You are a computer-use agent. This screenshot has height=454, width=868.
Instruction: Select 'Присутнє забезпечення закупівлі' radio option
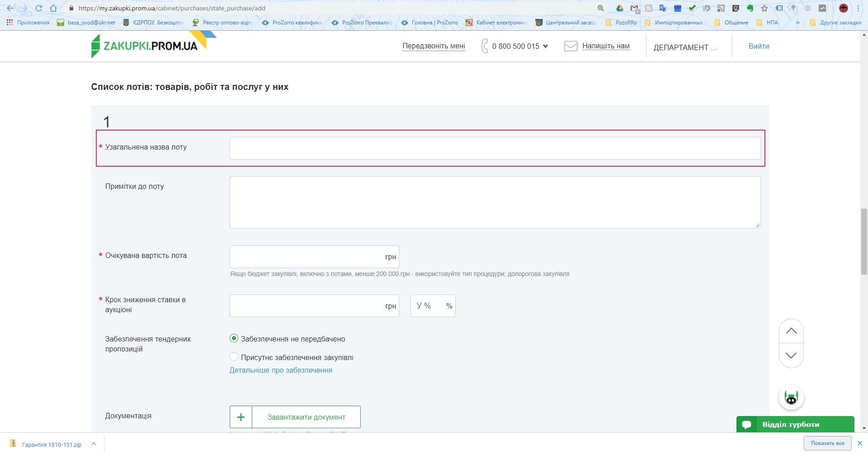point(234,357)
